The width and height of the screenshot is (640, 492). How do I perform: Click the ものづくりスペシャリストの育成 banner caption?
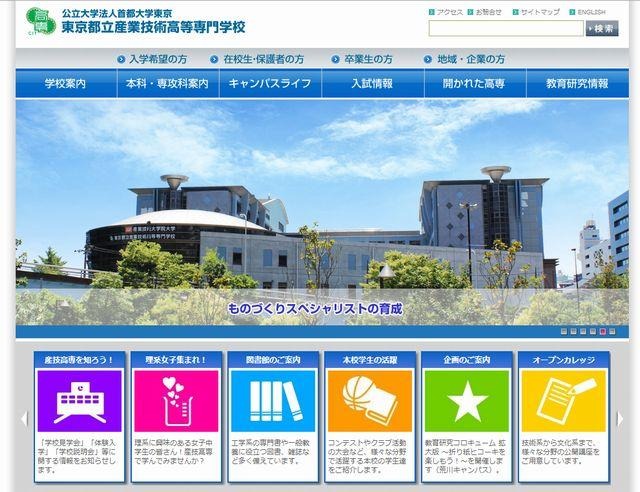click(315, 309)
